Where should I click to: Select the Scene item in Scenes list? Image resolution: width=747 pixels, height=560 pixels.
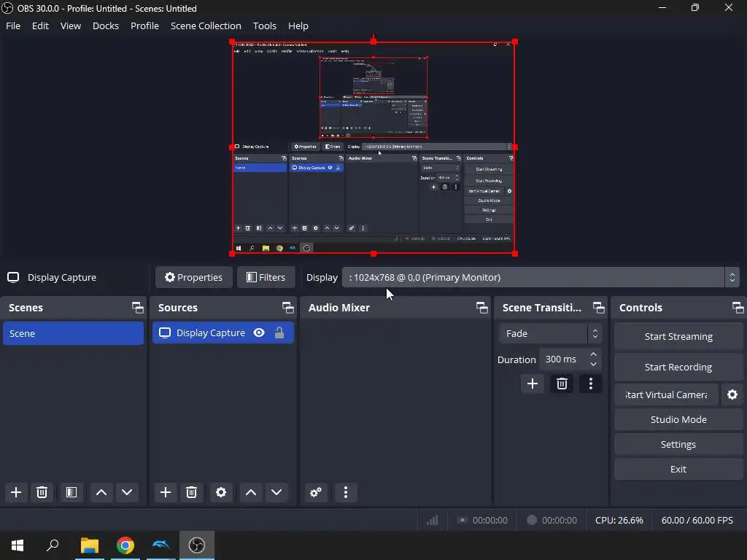(x=74, y=333)
